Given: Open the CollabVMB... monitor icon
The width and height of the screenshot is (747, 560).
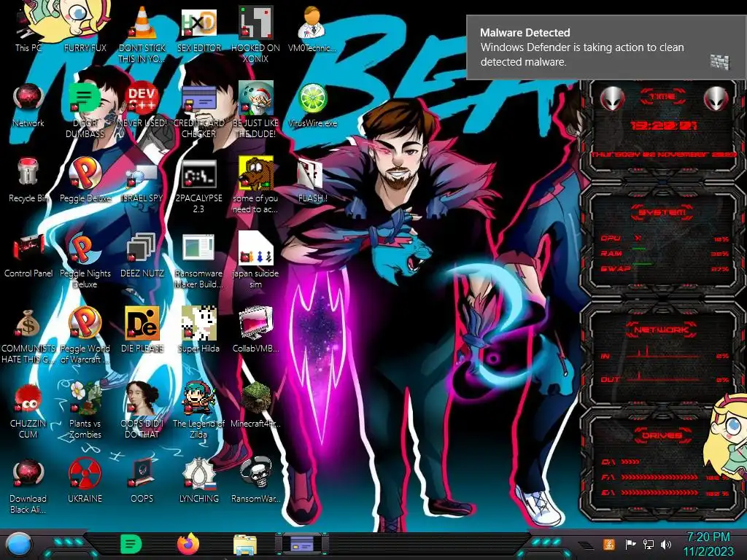Looking at the screenshot, I should pos(255,330).
